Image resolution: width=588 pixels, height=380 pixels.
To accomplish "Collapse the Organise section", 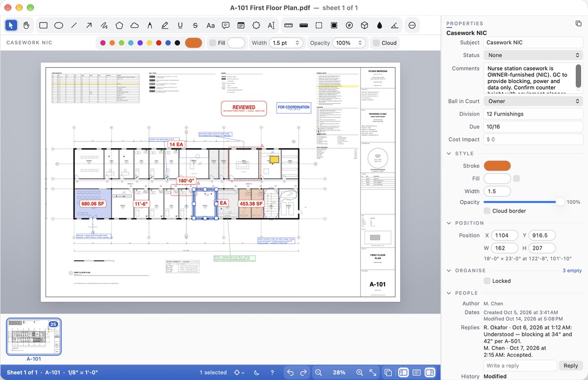I will [x=449, y=270].
